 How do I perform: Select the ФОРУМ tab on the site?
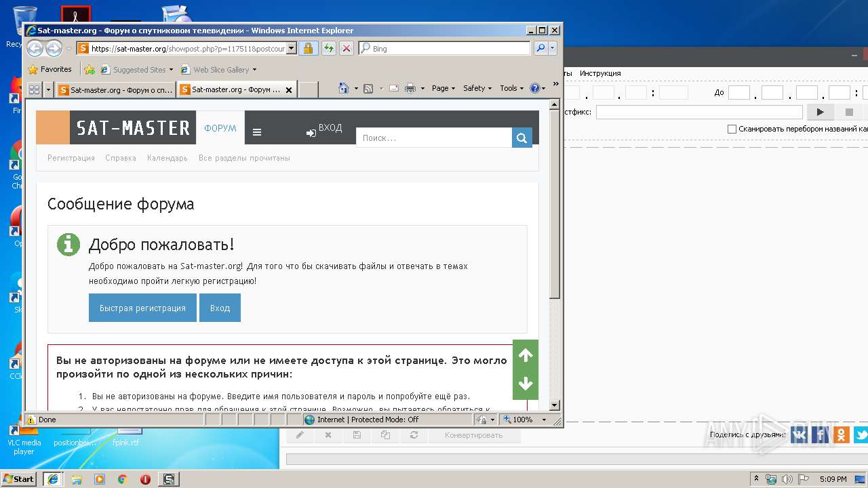[220, 128]
